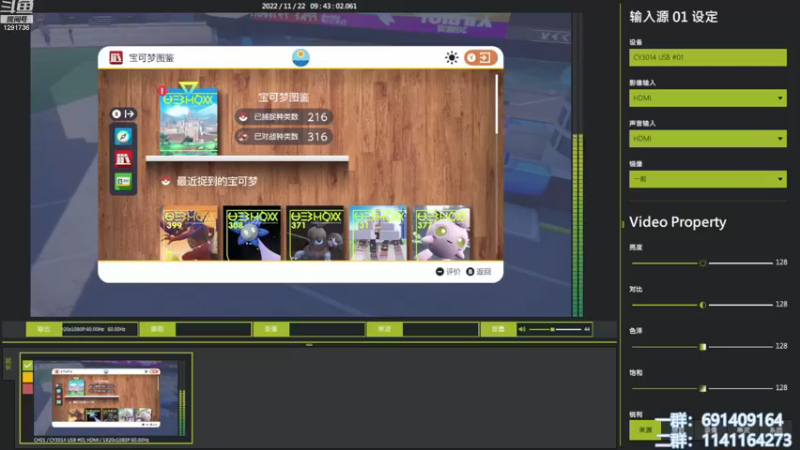Adjust the 亮度 brightness slider

pyautogui.click(x=703, y=263)
